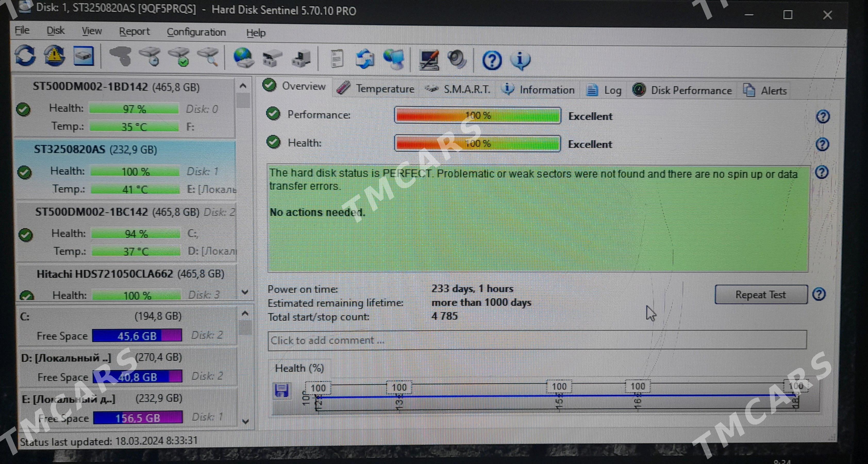Click the disk panel toolbar icon

click(84, 56)
